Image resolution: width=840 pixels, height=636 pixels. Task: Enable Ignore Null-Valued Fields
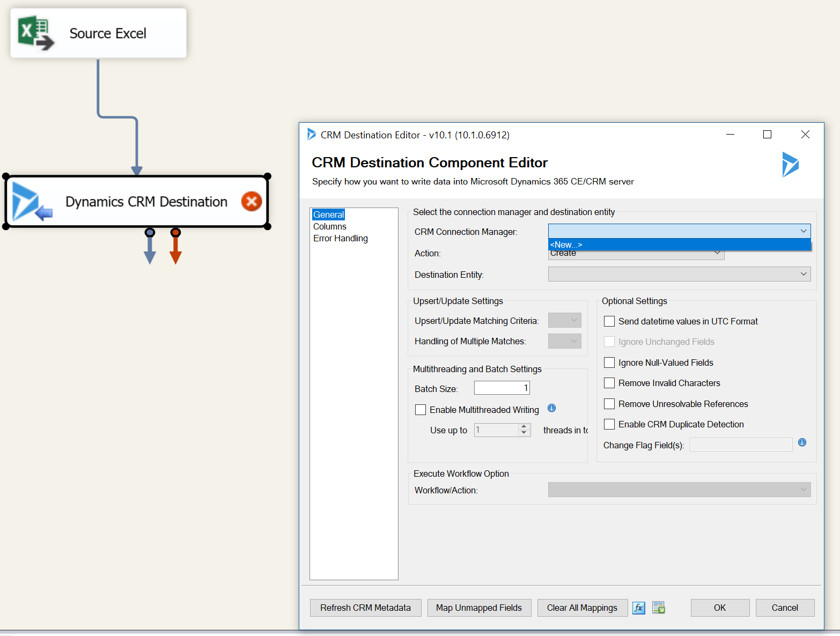point(609,363)
